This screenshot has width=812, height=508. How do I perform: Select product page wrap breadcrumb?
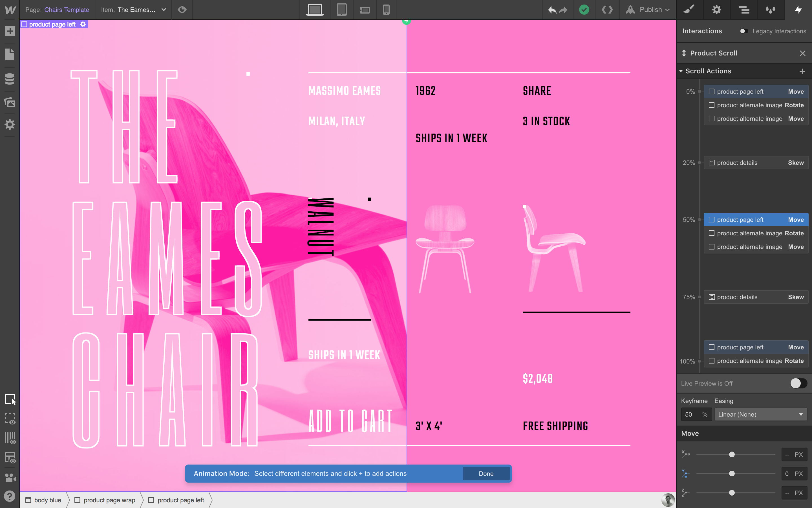pos(105,500)
